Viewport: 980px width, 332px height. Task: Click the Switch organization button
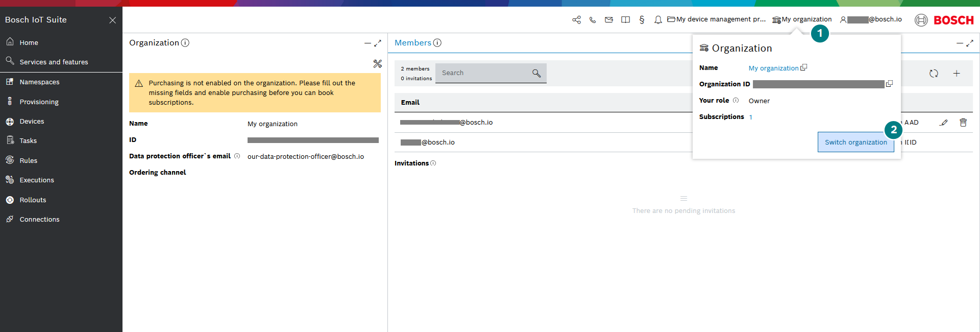(856, 142)
